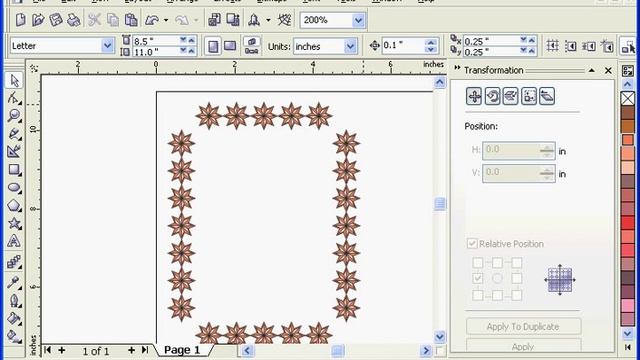Pick the dark brown top palette swatch
Image resolution: width=640 pixels, height=360 pixels.
click(x=627, y=113)
